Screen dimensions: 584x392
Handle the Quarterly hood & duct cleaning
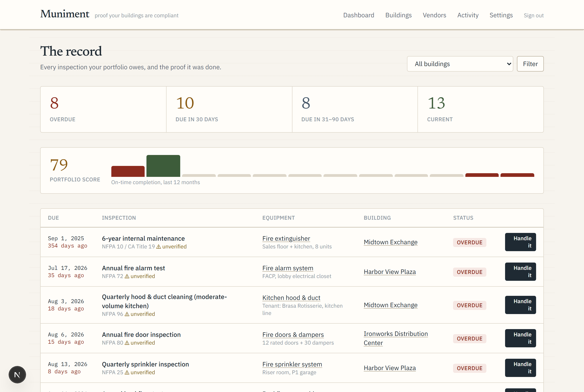click(x=520, y=305)
